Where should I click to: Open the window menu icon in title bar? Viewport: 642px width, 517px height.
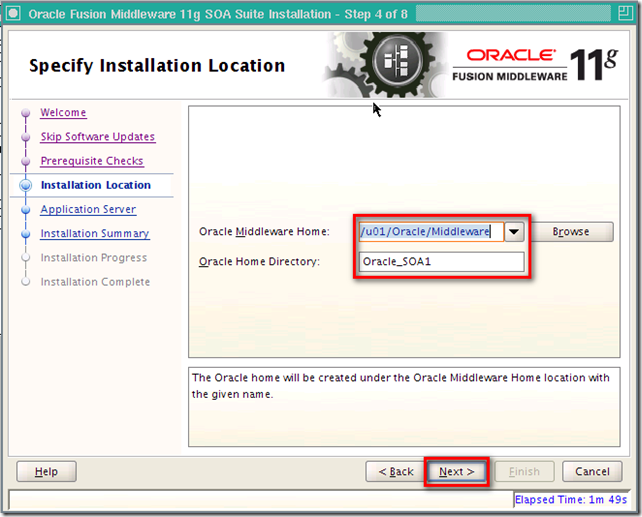(13, 14)
